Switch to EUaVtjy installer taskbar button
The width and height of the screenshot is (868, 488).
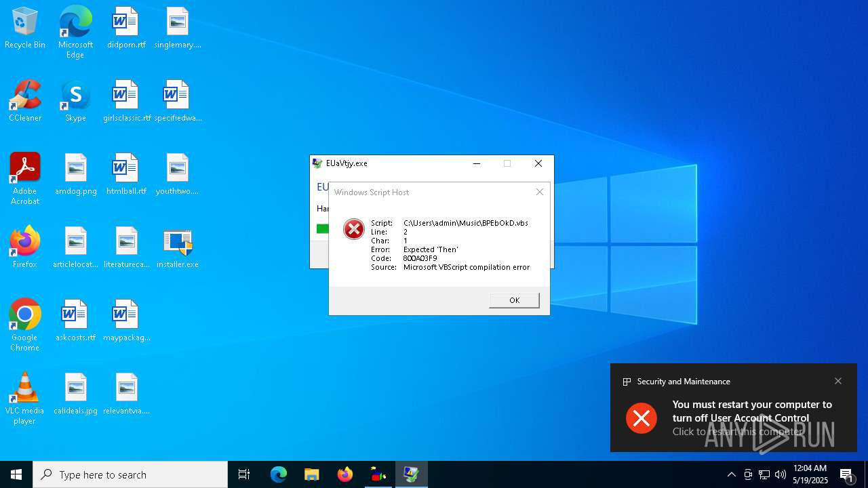(412, 474)
